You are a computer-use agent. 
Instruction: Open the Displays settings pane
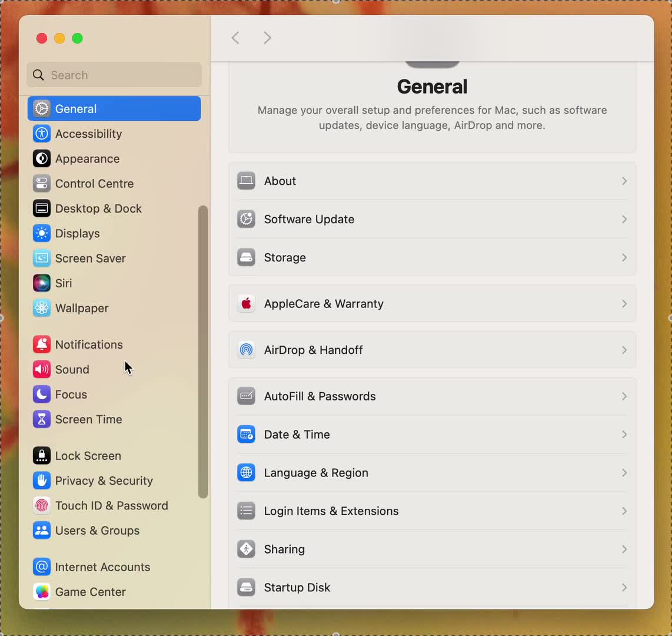(x=77, y=234)
